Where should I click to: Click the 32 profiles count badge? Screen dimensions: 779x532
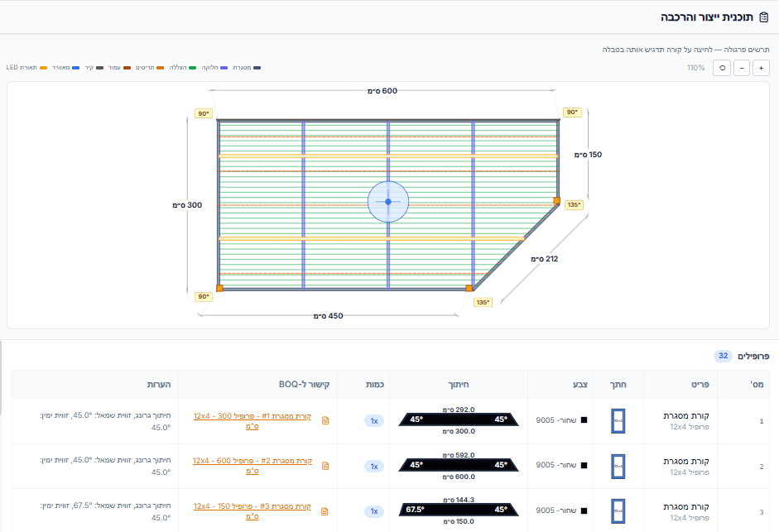723,356
